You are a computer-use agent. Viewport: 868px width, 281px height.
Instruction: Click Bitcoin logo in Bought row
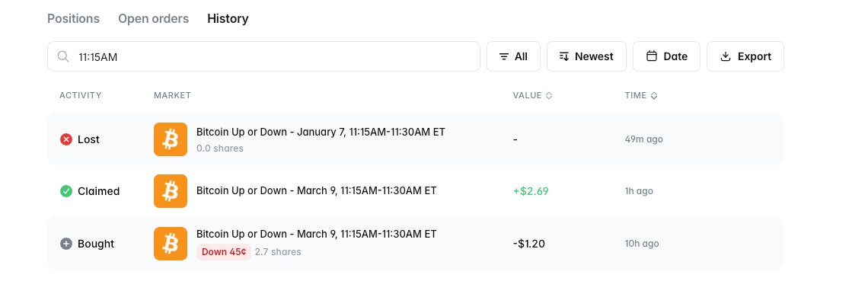(171, 244)
